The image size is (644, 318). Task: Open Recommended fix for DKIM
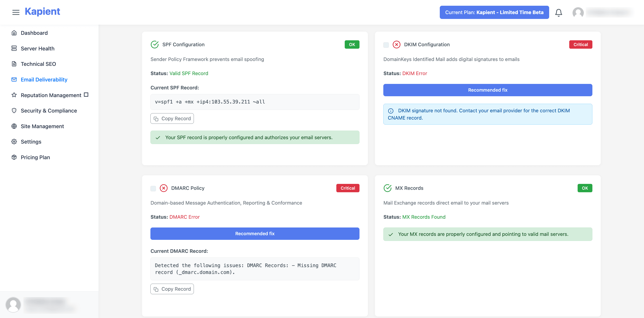coord(487,90)
